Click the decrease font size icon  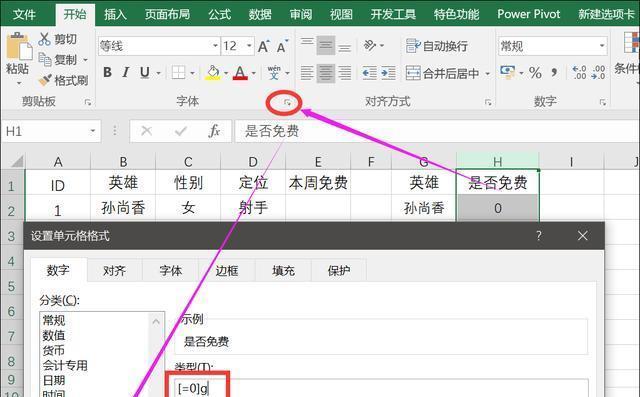(282, 46)
